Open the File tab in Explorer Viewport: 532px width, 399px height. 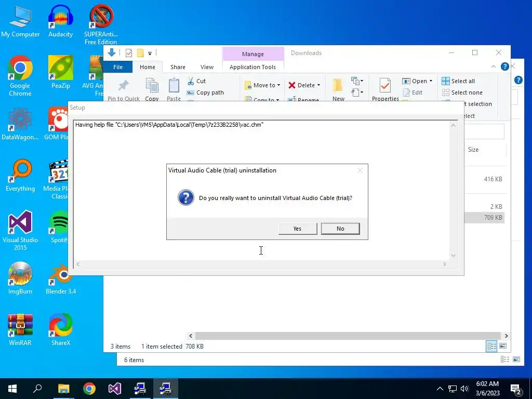point(118,67)
